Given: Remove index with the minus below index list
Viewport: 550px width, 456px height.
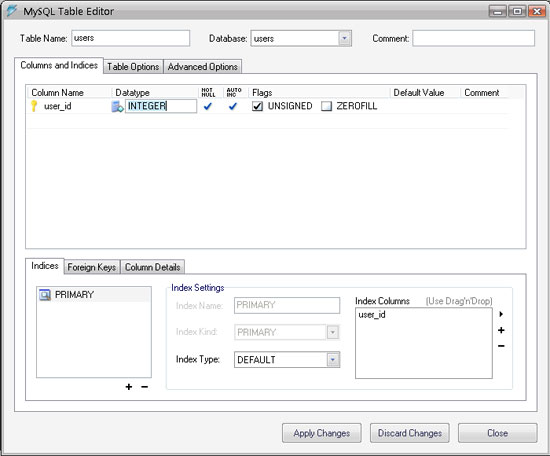Looking at the screenshot, I should [145, 387].
